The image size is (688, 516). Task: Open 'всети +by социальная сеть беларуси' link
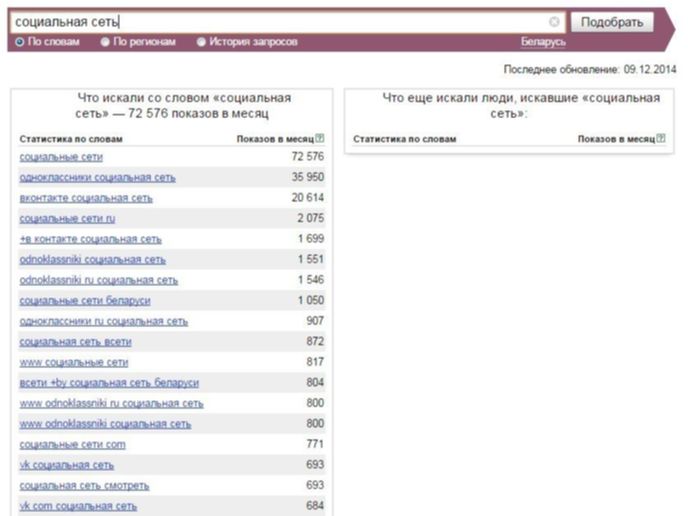109,383
